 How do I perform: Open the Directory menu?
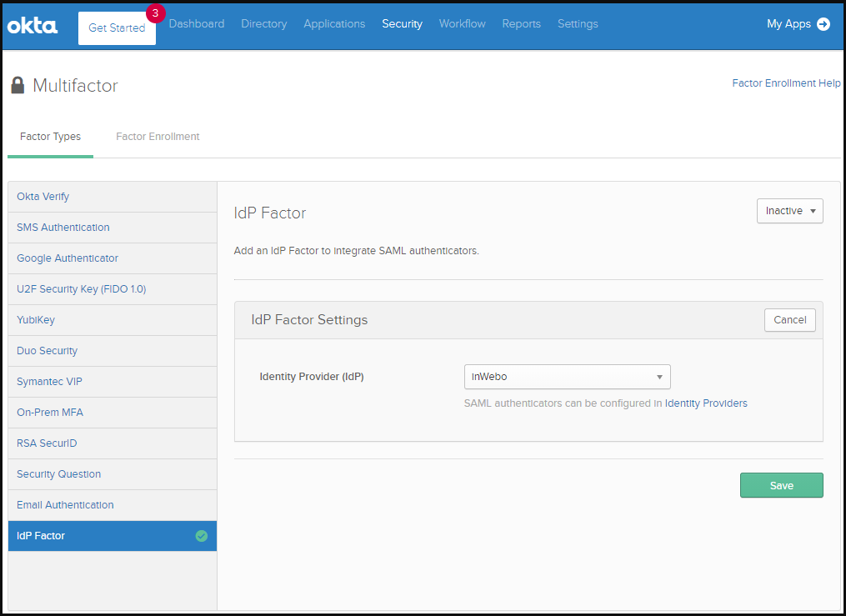click(263, 24)
